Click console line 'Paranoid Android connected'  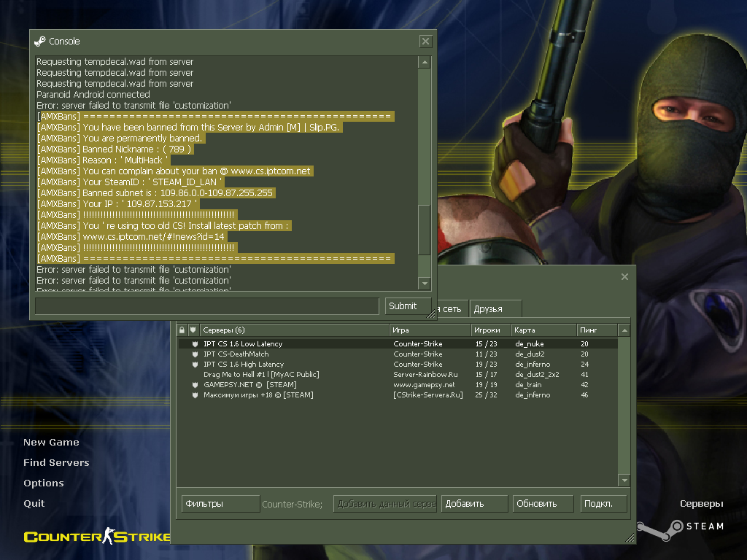93,95
